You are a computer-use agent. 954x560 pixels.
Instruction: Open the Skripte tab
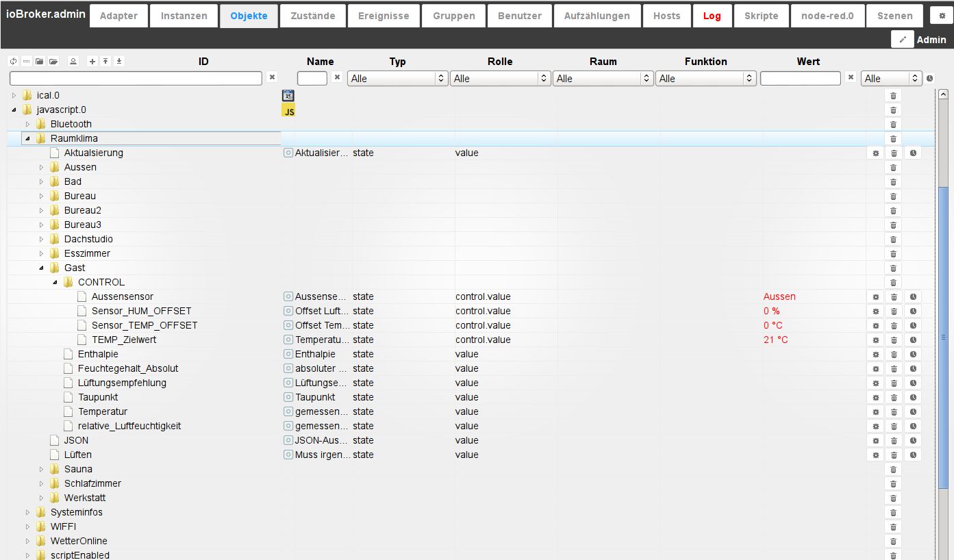coord(761,16)
